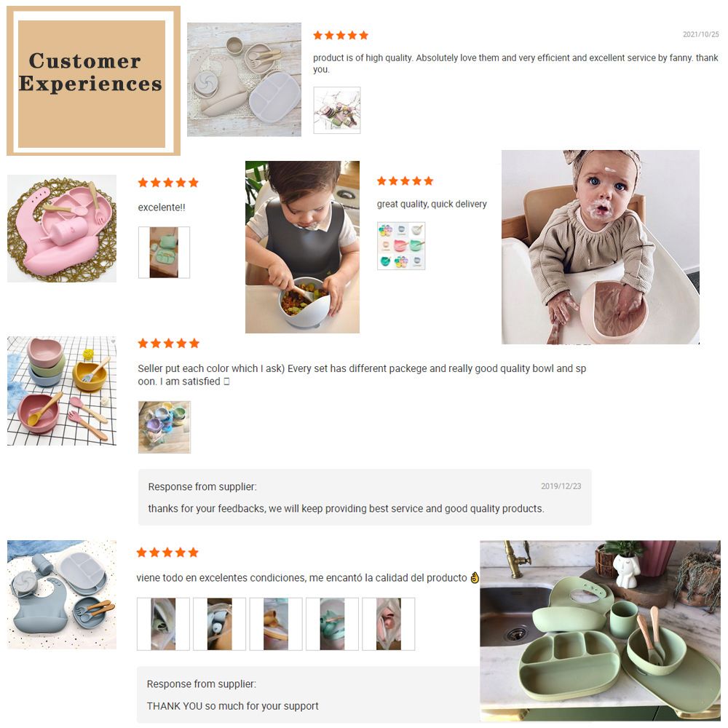Open third thumbnail showing yellow items

pyautogui.click(x=276, y=624)
